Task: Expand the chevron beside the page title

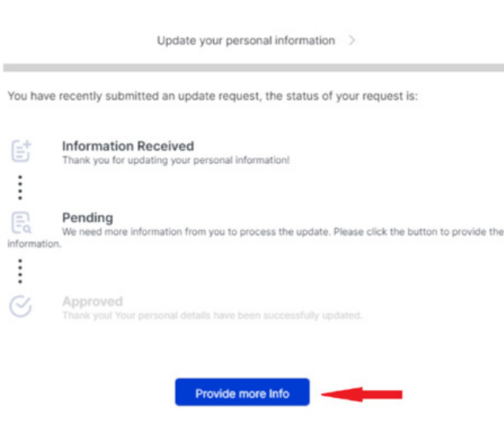Action: (352, 40)
